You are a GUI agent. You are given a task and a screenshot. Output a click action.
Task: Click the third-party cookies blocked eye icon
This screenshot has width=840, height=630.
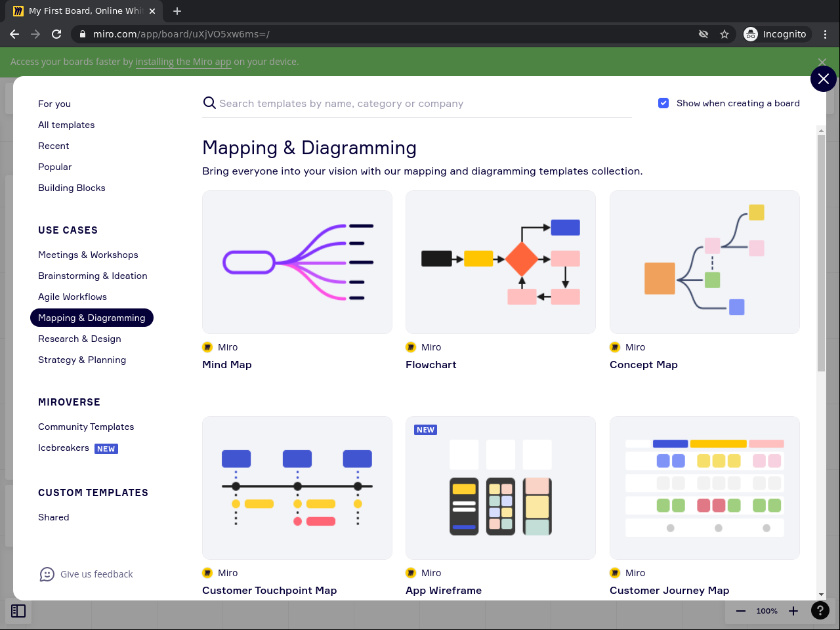[x=703, y=34]
